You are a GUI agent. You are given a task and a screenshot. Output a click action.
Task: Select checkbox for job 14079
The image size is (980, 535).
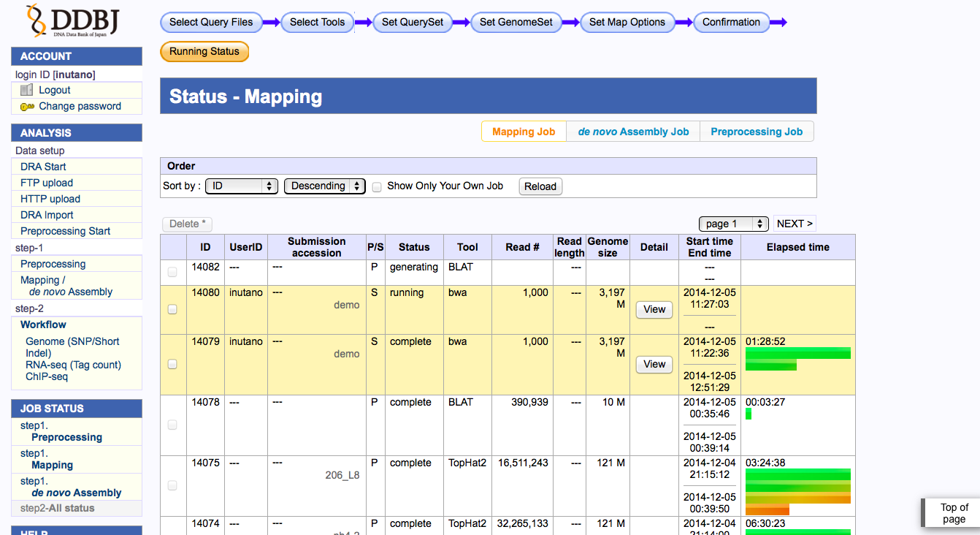[x=172, y=364]
